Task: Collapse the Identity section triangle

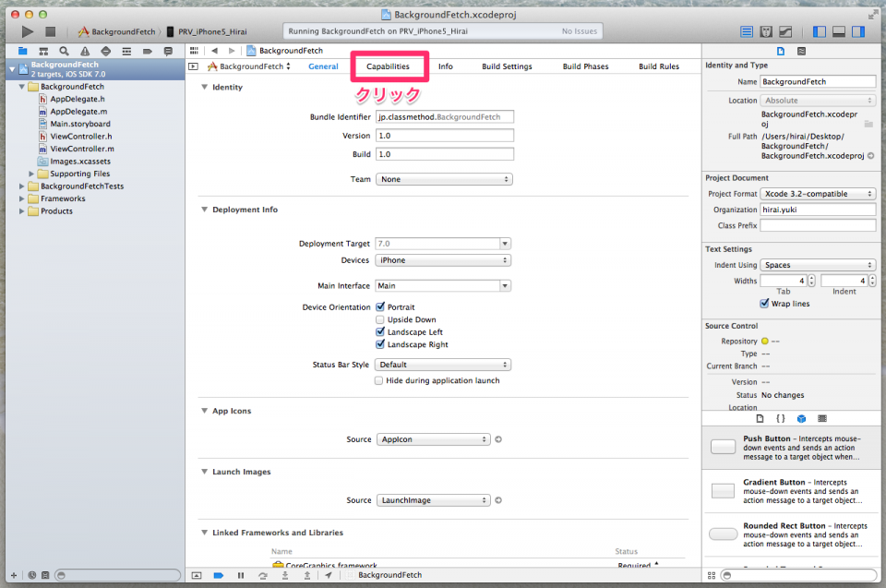Action: click(x=205, y=87)
